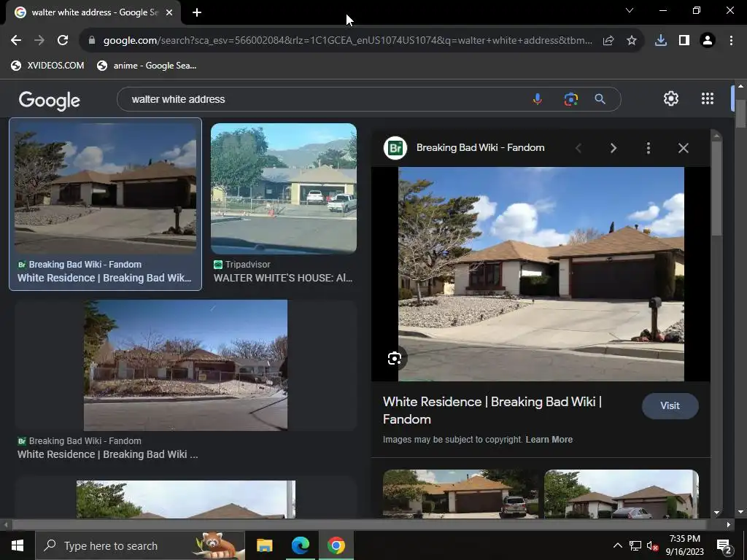Open related house image on the right

[622, 494]
